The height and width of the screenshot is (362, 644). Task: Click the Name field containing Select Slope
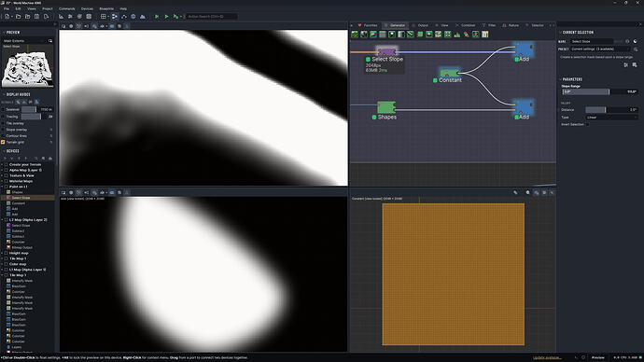592,41
